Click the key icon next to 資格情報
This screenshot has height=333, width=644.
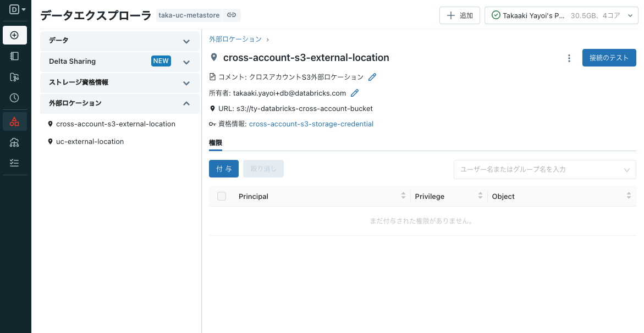212,124
